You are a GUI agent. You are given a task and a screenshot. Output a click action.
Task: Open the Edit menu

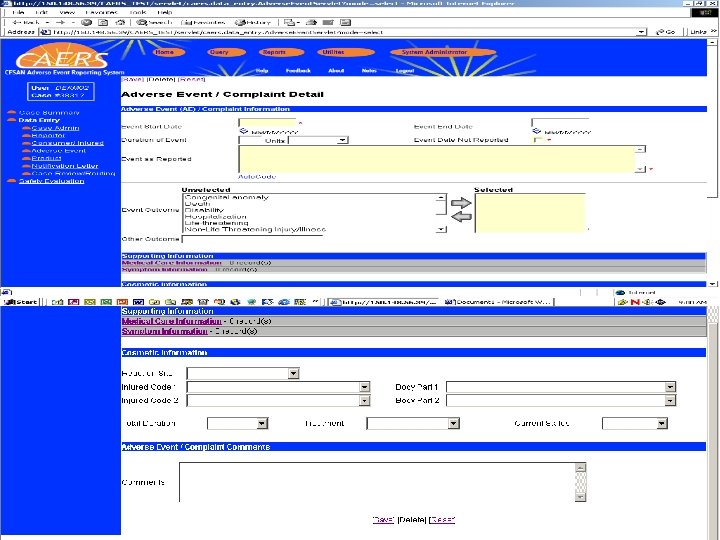[41, 12]
